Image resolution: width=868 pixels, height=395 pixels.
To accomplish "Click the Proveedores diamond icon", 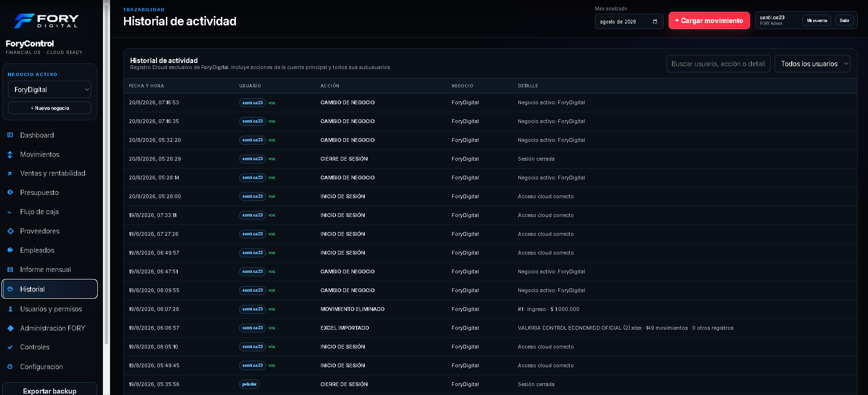I will point(10,231).
